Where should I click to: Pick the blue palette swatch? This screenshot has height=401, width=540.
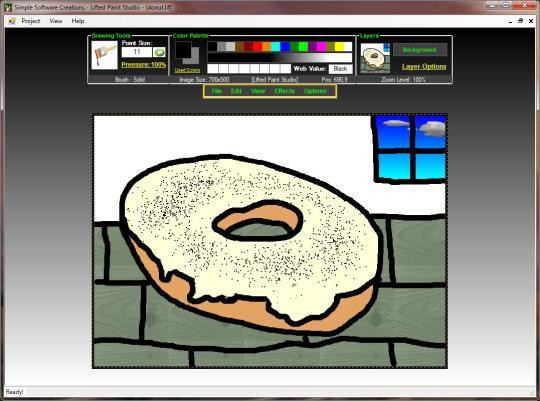285,47
